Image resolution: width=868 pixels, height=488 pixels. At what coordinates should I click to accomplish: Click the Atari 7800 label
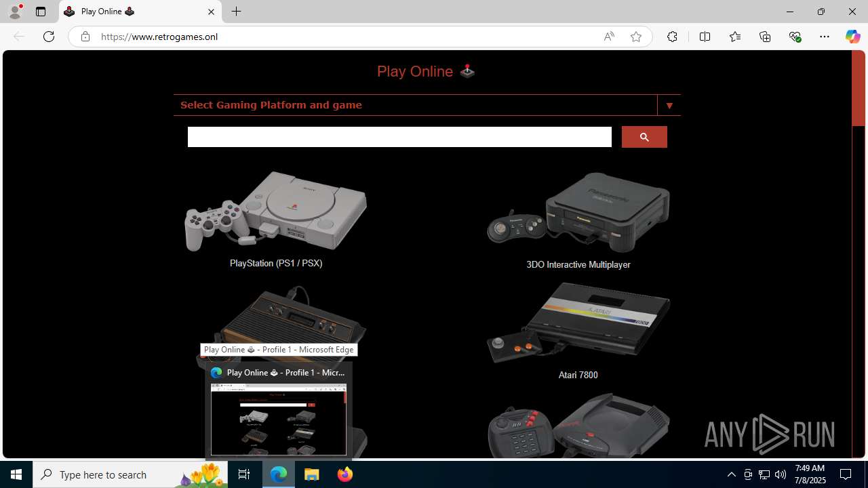(x=578, y=375)
